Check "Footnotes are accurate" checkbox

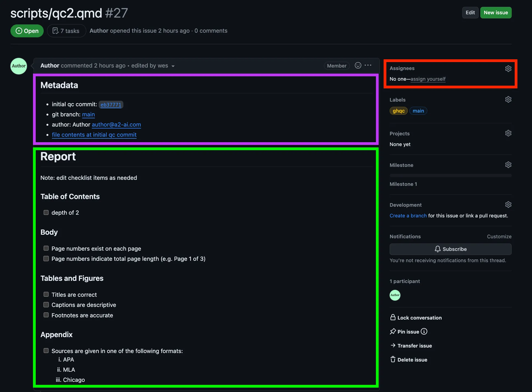(x=46, y=315)
